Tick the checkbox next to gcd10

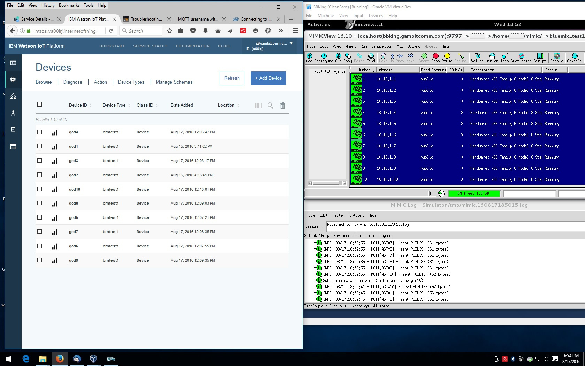(x=40, y=189)
